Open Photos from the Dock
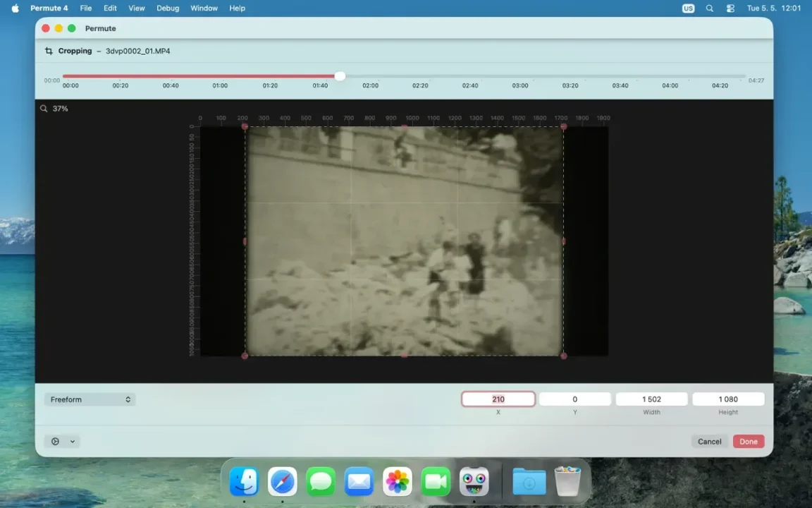The width and height of the screenshot is (812, 508). [398, 481]
